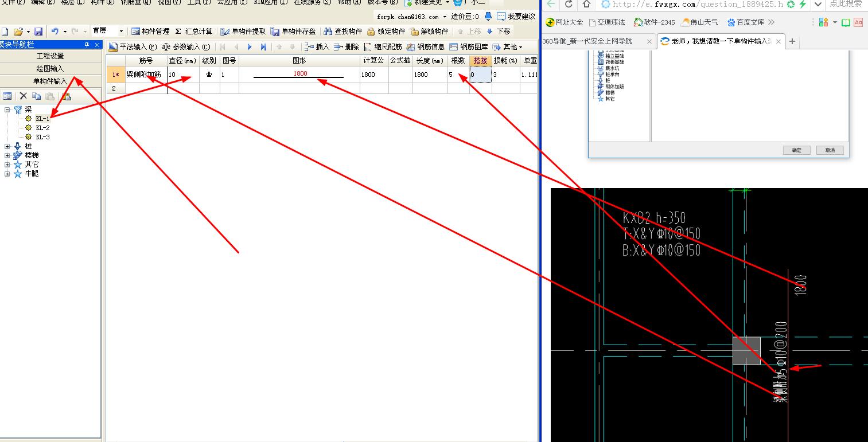Expand the 柱 tree node
This screenshot has width=868, height=442.
7,146
